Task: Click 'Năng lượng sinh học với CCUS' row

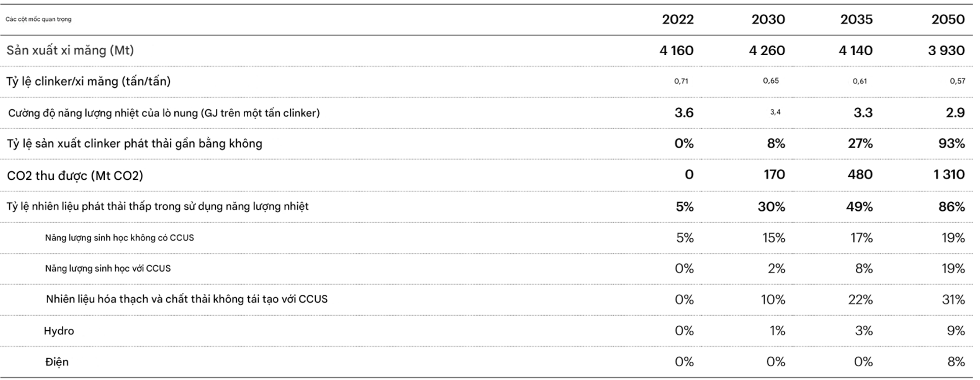Action: pyautogui.click(x=486, y=269)
